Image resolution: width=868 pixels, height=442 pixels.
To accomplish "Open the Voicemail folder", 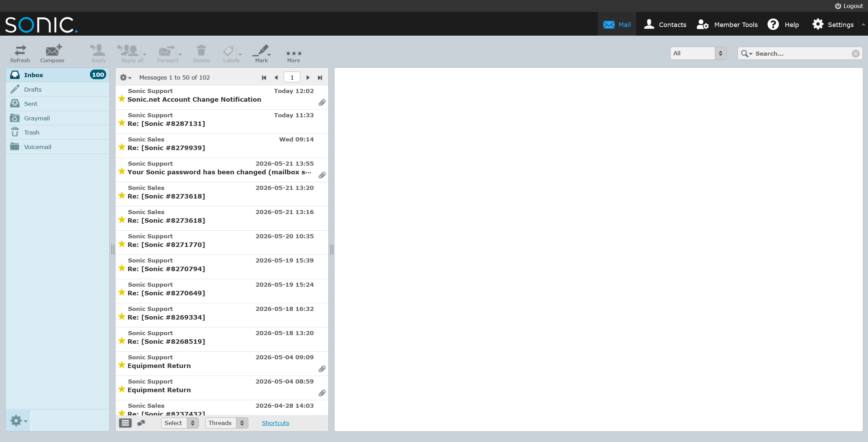I will 57,147.
